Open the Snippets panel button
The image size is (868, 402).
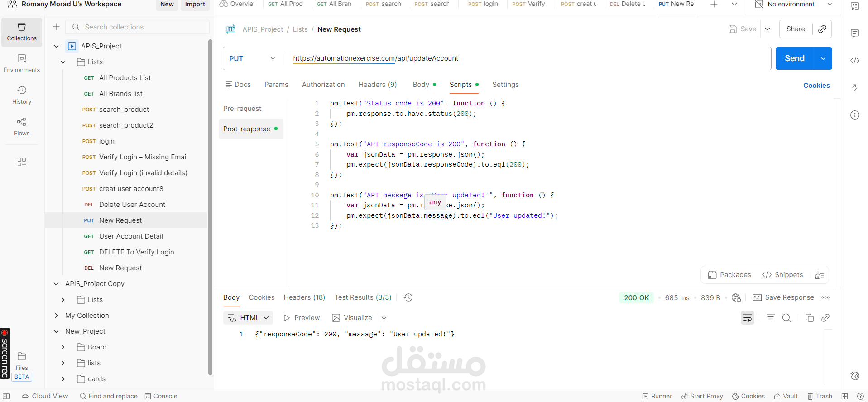click(x=783, y=275)
